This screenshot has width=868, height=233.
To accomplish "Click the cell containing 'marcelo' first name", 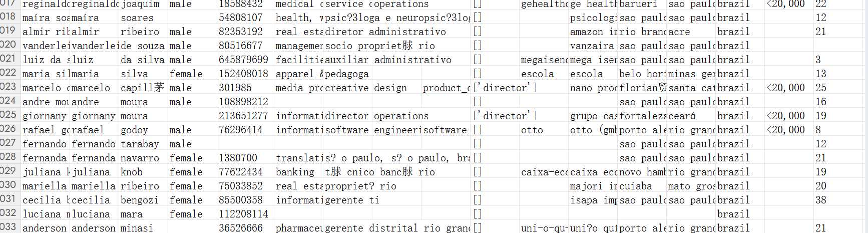I will pyautogui.click(x=94, y=88).
